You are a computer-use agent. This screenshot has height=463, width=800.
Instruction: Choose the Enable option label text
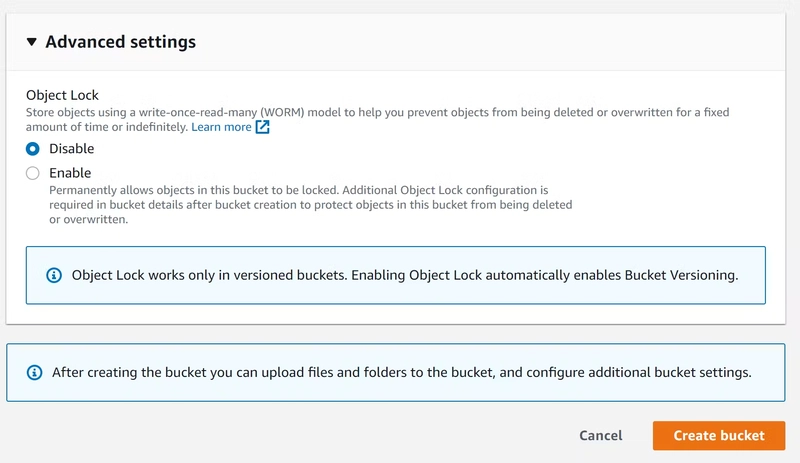(x=70, y=173)
